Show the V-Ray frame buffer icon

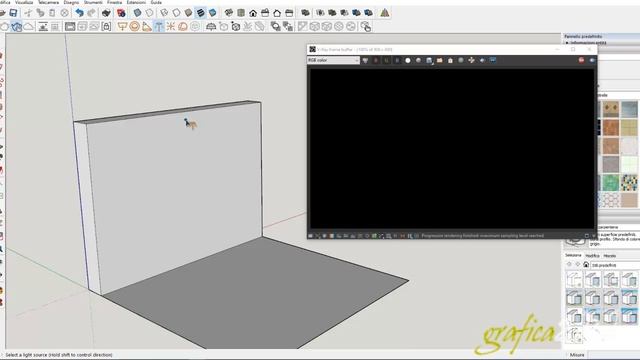(x=70, y=27)
